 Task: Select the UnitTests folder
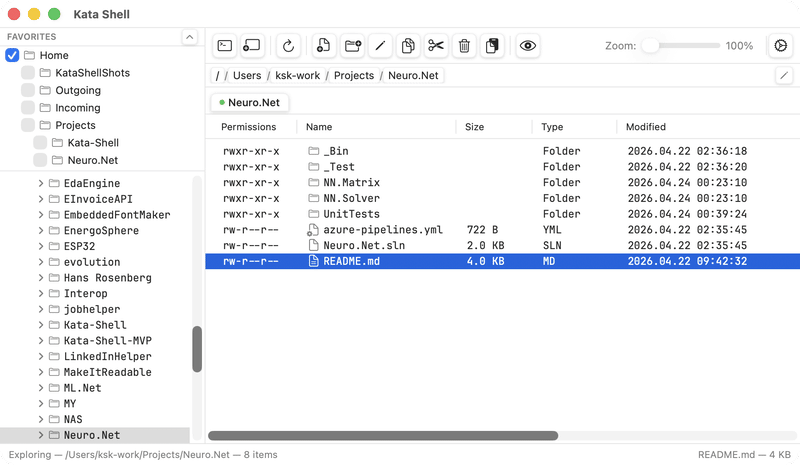pos(503,214)
